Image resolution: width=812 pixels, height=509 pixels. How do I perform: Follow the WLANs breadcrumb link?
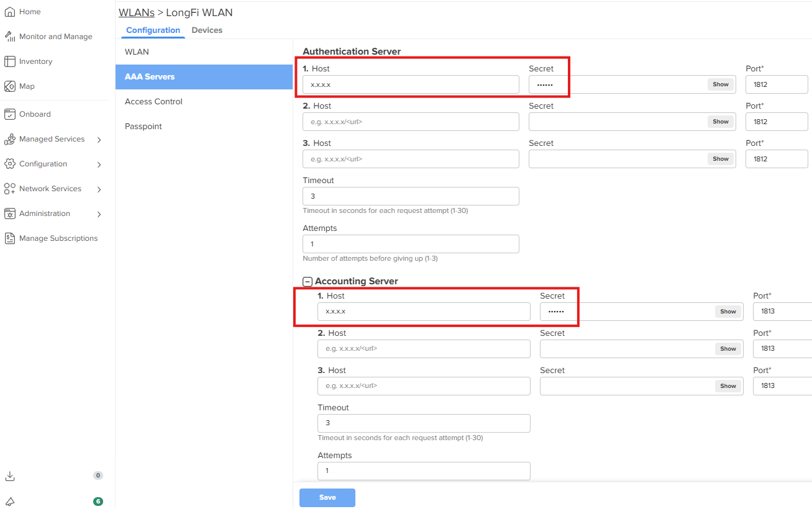point(137,12)
